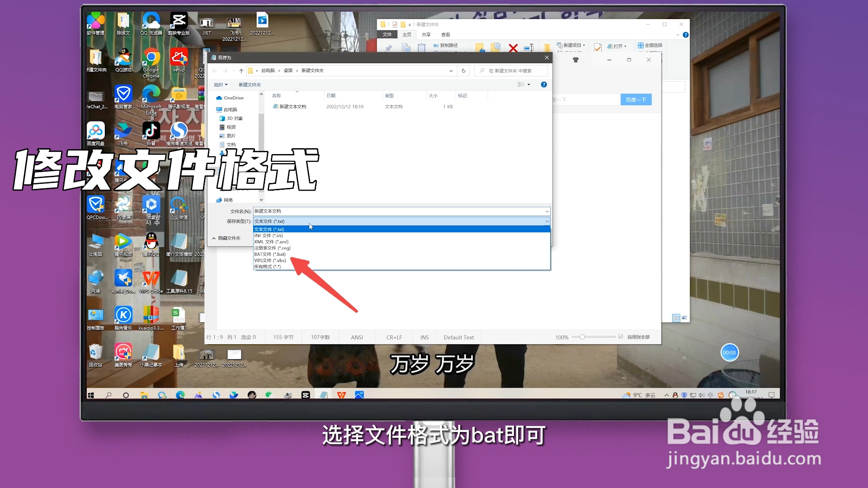This screenshot has width=868, height=488.
Task: Expand the 文件名 field history dropdown
Action: pos(547,211)
